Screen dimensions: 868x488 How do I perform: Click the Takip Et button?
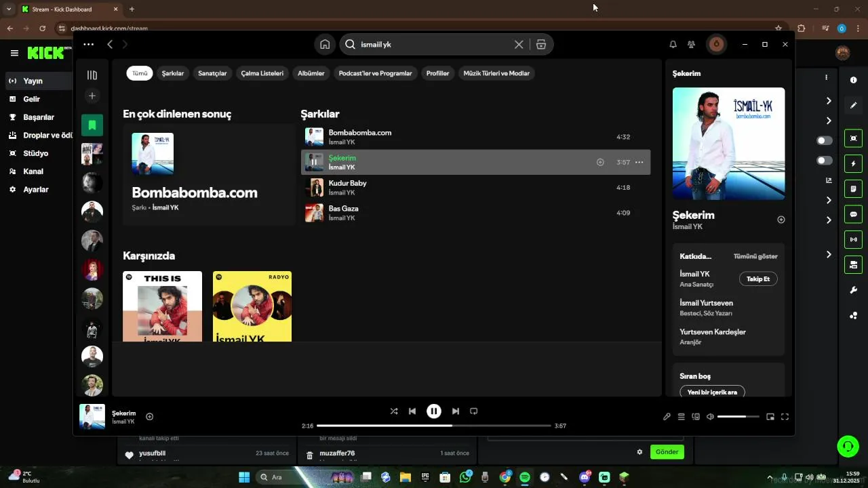pyautogui.click(x=758, y=279)
